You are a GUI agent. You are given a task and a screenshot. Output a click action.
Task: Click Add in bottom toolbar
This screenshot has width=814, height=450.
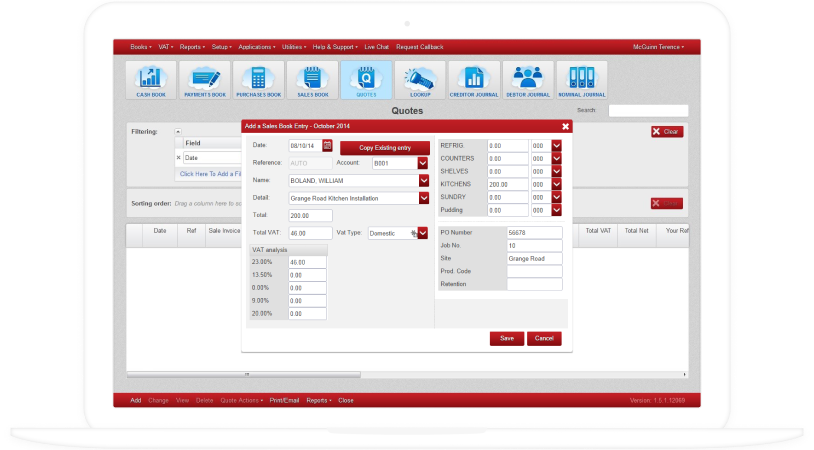[135, 401]
